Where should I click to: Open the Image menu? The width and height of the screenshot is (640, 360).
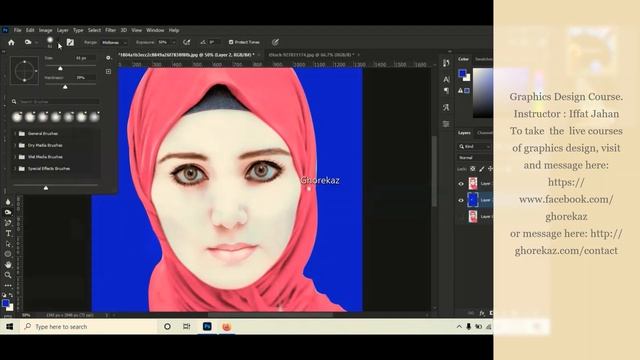click(45, 30)
